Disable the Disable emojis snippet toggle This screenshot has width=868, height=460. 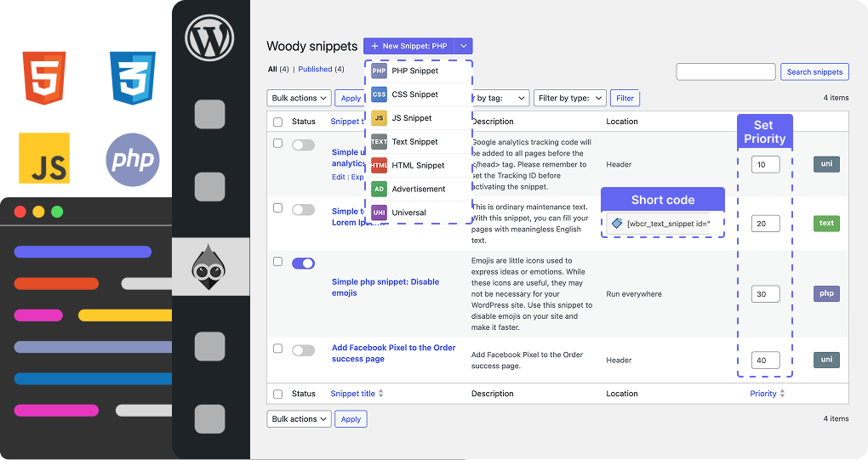[303, 264]
